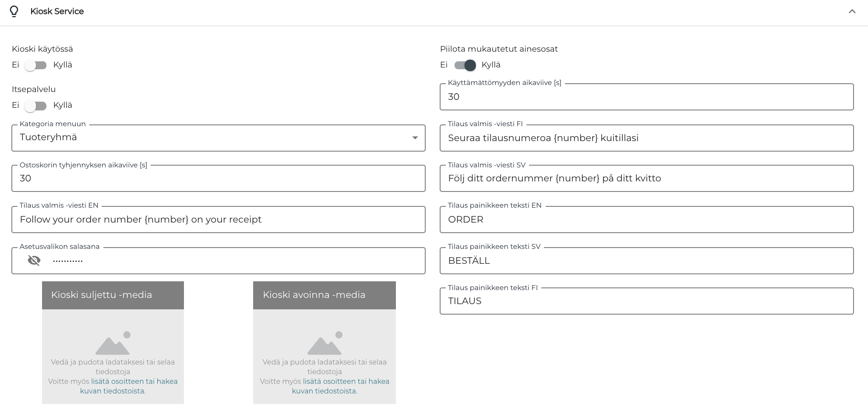Edit the Tilaus valmis -viesti EN field
This screenshot has width=868, height=411.
218,220
